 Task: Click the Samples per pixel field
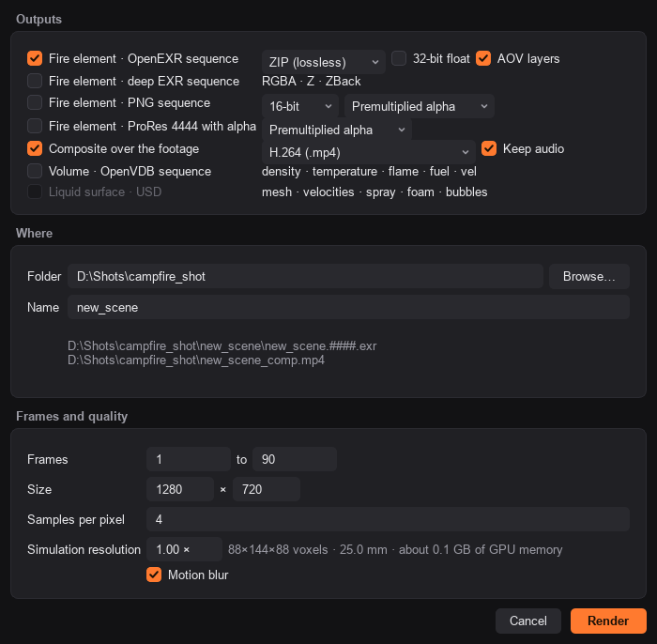(x=388, y=519)
